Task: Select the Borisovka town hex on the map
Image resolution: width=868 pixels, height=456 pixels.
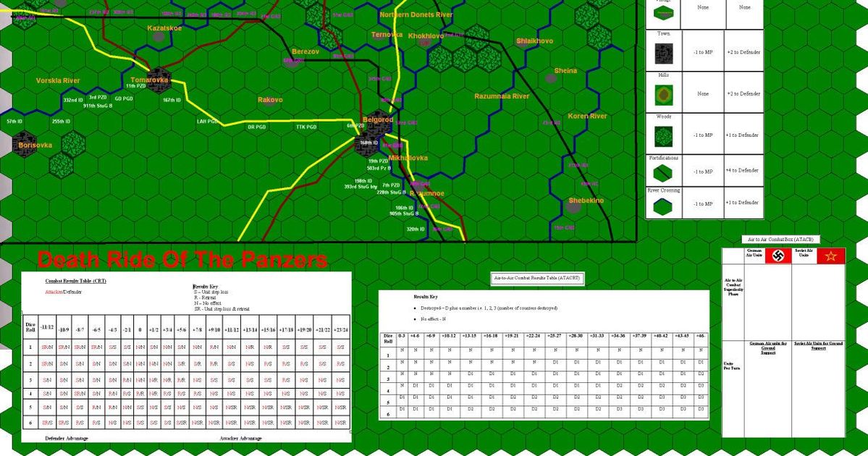Action: click(x=25, y=145)
